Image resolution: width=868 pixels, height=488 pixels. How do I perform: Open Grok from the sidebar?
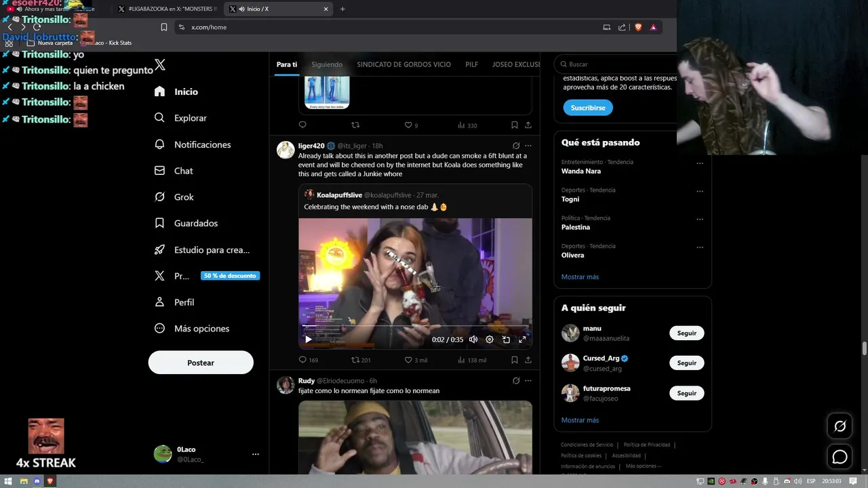point(174,197)
